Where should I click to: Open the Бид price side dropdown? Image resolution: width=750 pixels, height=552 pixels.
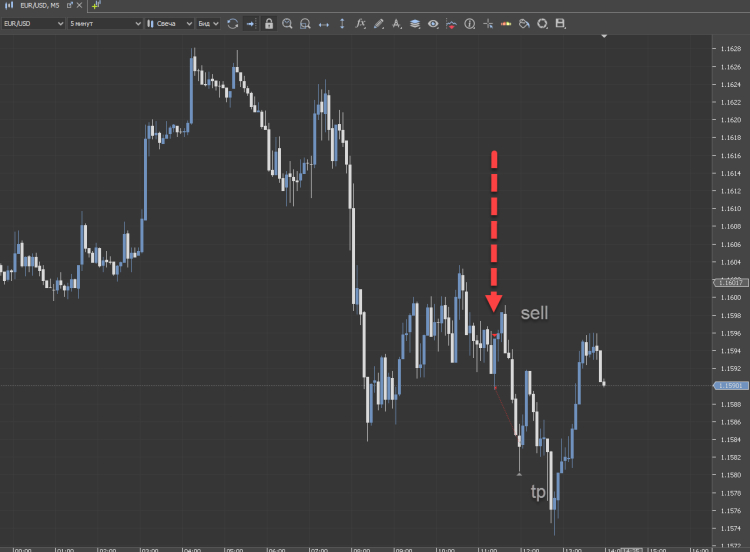coord(208,23)
